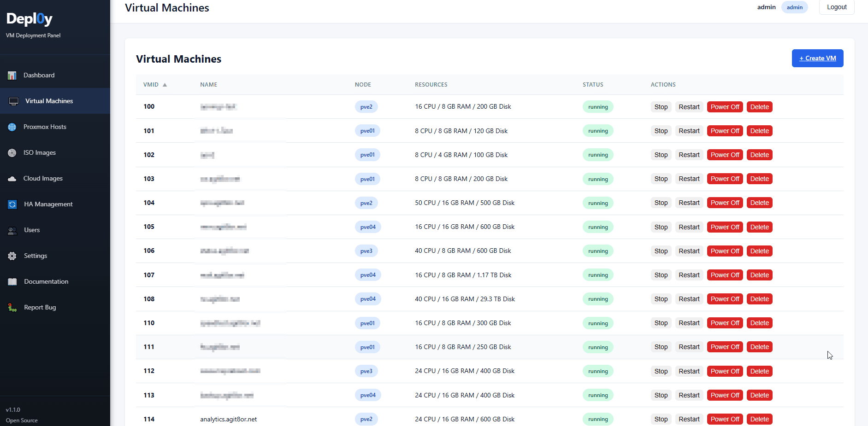Screen dimensions: 868x426
Task: Click the Dashboard bar chart icon
Action: pos(12,76)
